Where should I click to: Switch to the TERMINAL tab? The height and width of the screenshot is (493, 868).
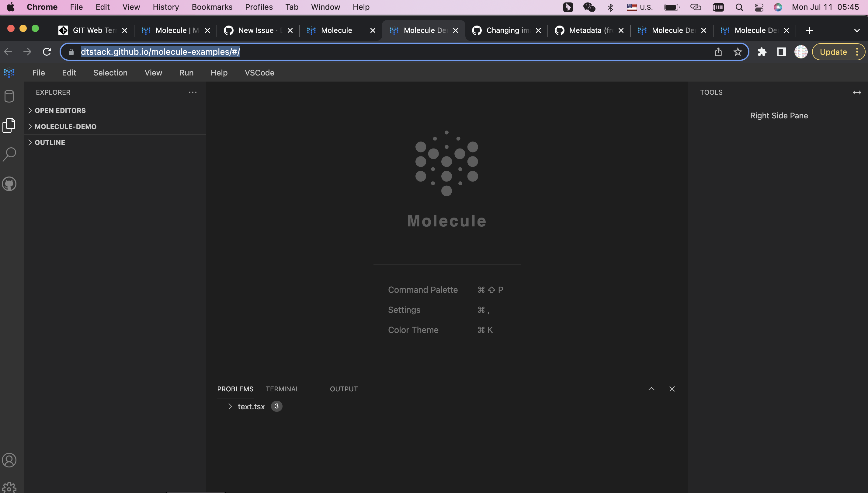click(x=282, y=389)
